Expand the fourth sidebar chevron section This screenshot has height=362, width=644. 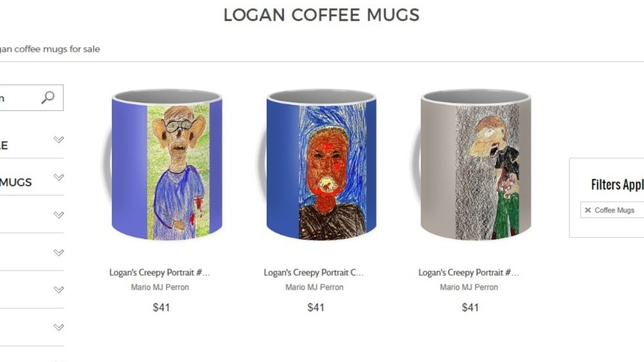point(59,252)
